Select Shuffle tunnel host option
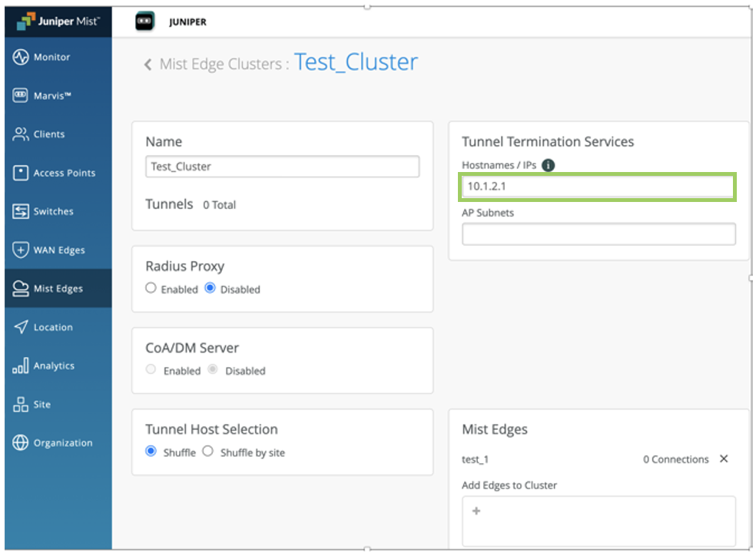Image resolution: width=756 pixels, height=556 pixels. 151,452
